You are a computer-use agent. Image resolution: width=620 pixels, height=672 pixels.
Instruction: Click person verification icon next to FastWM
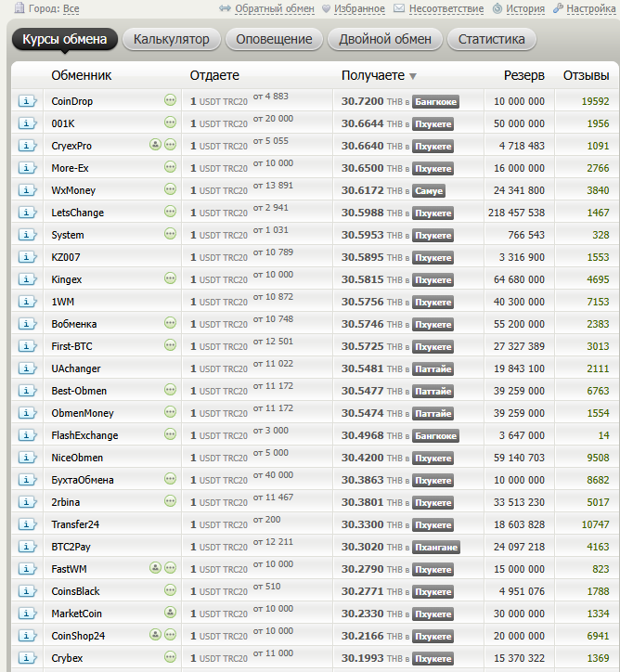click(x=155, y=568)
